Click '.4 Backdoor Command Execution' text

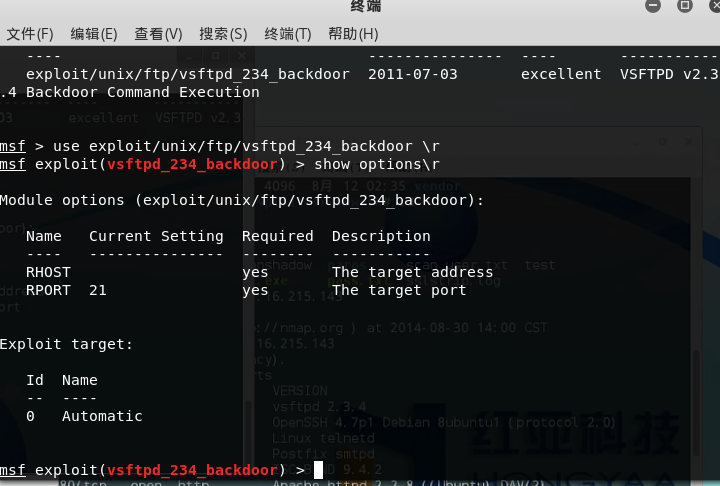tap(130, 92)
